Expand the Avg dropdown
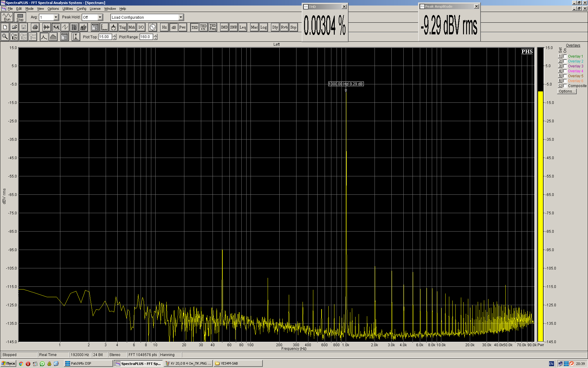 click(56, 17)
